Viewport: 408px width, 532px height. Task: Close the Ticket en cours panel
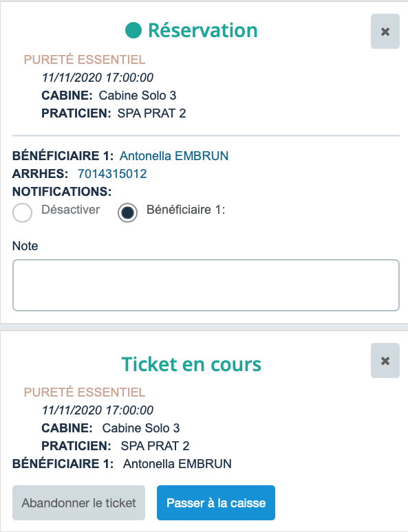(385, 360)
